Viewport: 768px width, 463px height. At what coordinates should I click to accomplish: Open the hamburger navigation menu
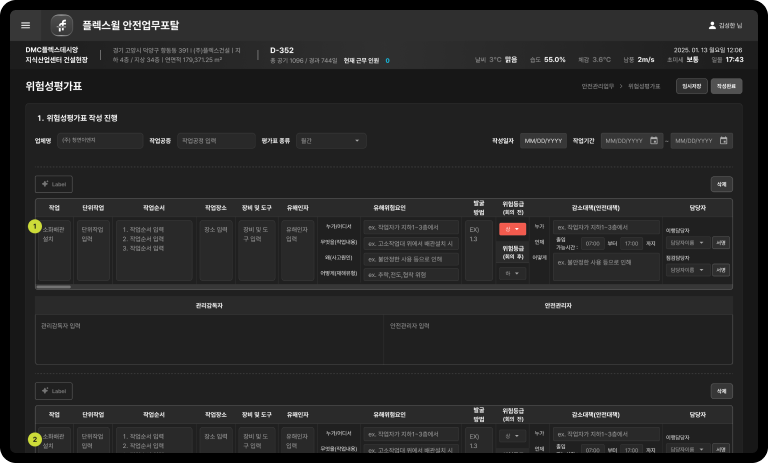25,25
